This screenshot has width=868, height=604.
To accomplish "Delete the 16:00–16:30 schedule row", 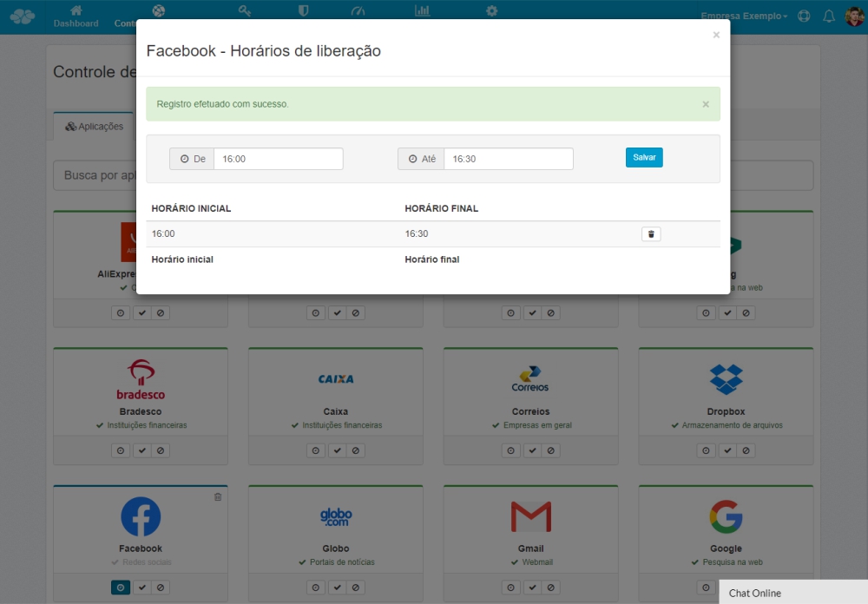I will tap(651, 234).
